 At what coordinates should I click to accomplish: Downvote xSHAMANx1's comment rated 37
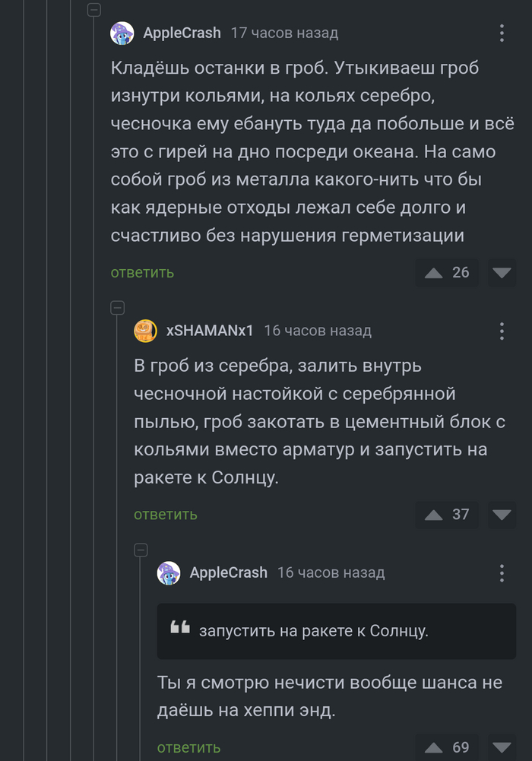pyautogui.click(x=502, y=515)
